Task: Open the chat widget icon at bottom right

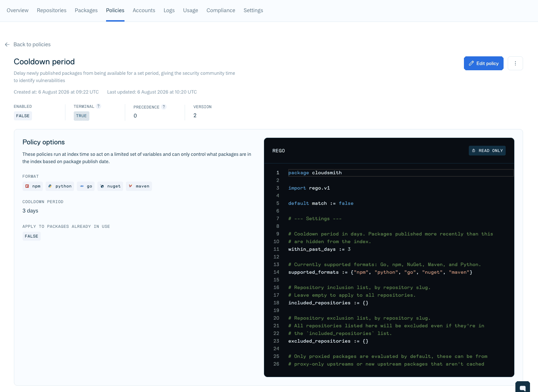Action: point(522,387)
